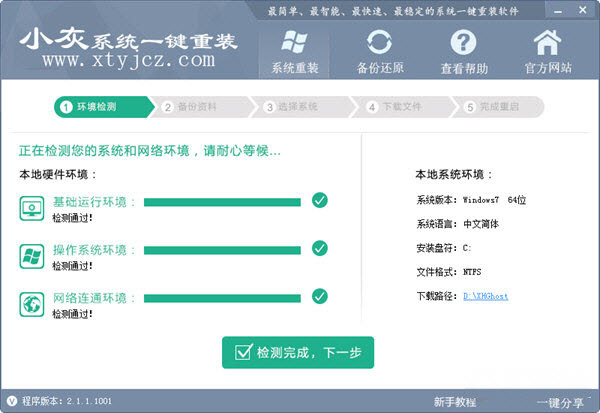The height and width of the screenshot is (413, 600).
Task: Click the 一键分享 share link
Action: (560, 403)
